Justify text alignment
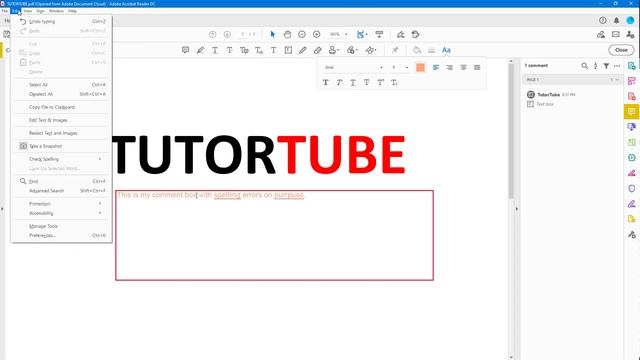Image resolution: width=640 pixels, height=360 pixels. (x=477, y=67)
